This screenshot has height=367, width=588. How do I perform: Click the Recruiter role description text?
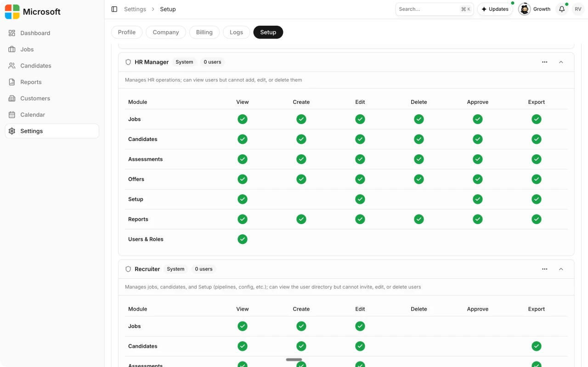[273, 287]
